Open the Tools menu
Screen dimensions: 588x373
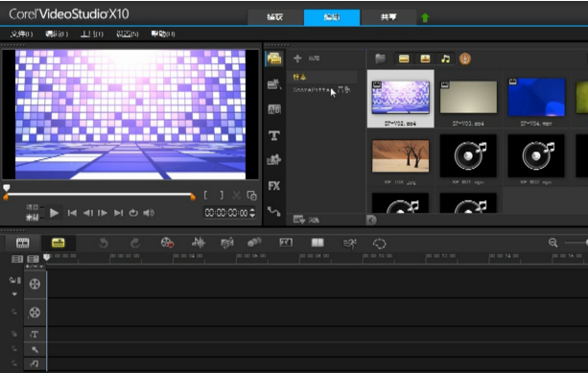[92, 35]
